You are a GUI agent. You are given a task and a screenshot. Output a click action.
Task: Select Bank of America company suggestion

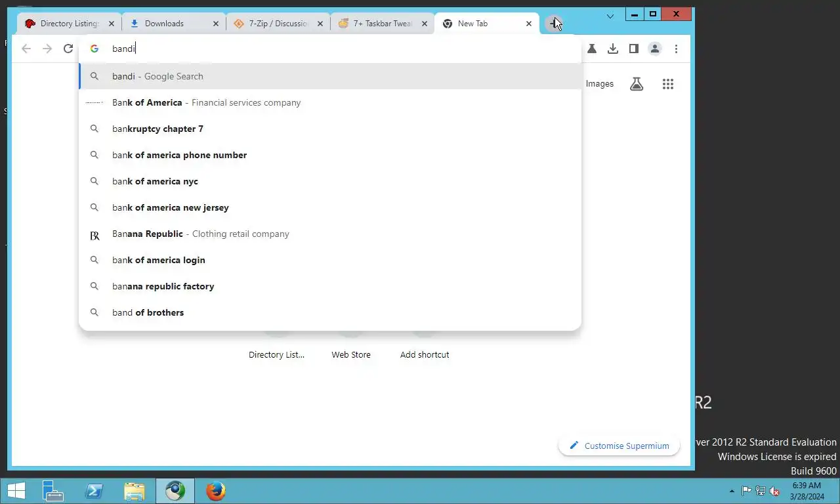(330, 102)
